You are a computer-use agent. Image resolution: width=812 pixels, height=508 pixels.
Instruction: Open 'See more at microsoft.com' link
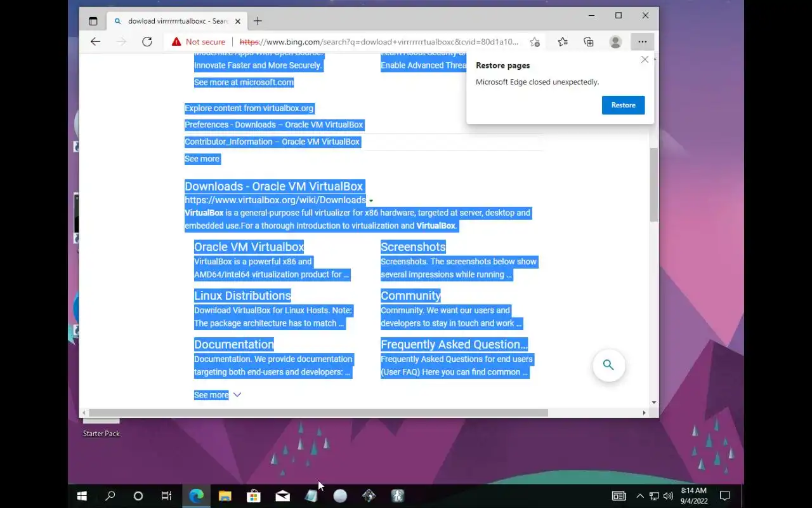(x=244, y=83)
